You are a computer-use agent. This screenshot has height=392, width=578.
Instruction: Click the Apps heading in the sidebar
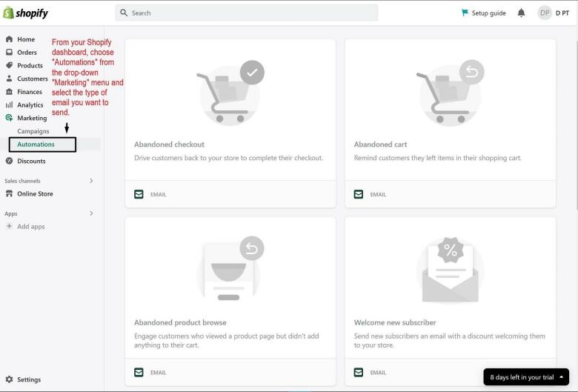coord(10,213)
